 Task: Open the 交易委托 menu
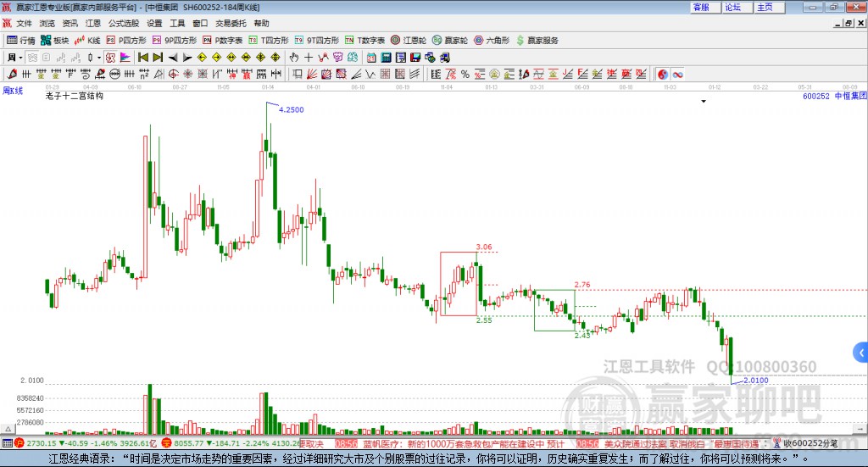(231, 23)
